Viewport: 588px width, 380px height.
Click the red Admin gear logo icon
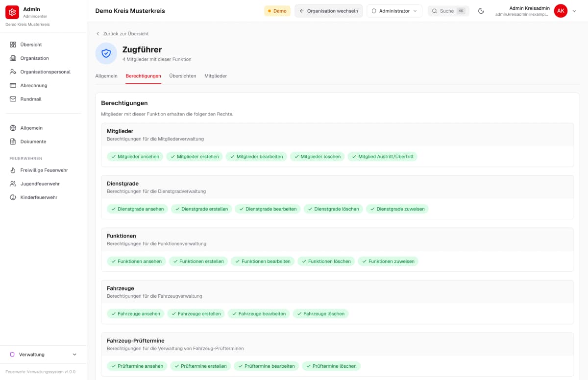click(x=12, y=12)
